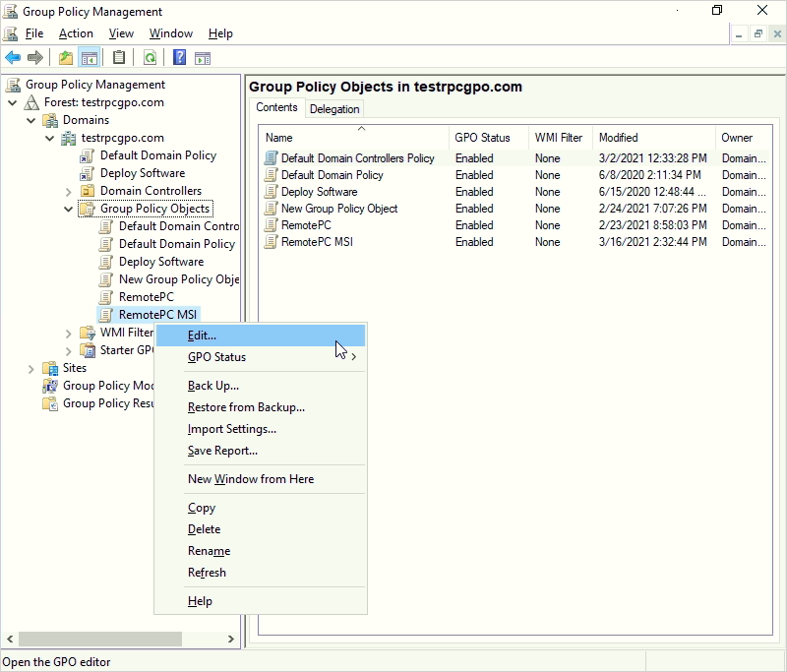
Task: Click the clipboard toolbar icon
Action: (119, 58)
